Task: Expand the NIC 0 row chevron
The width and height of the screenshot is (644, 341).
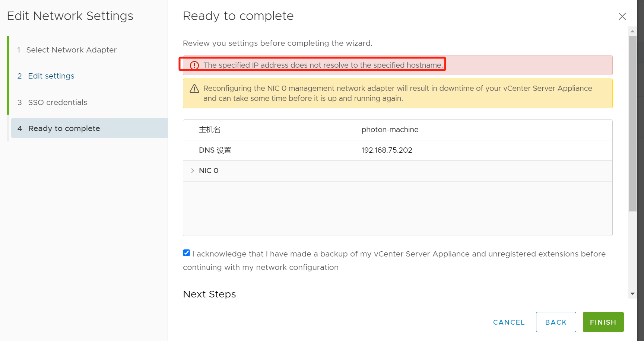Action: (193, 170)
